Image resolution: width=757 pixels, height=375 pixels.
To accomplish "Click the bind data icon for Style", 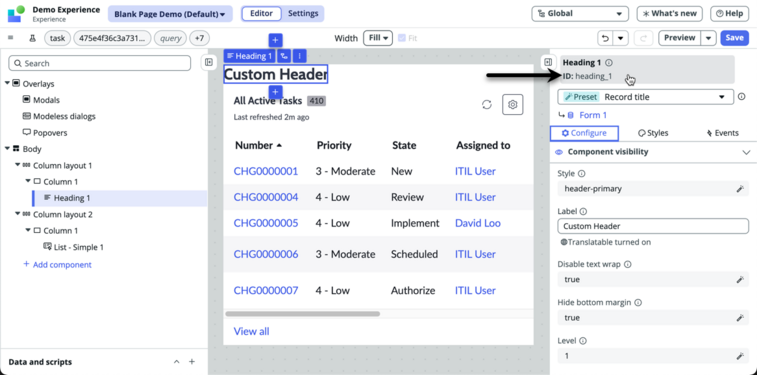I will [740, 189].
